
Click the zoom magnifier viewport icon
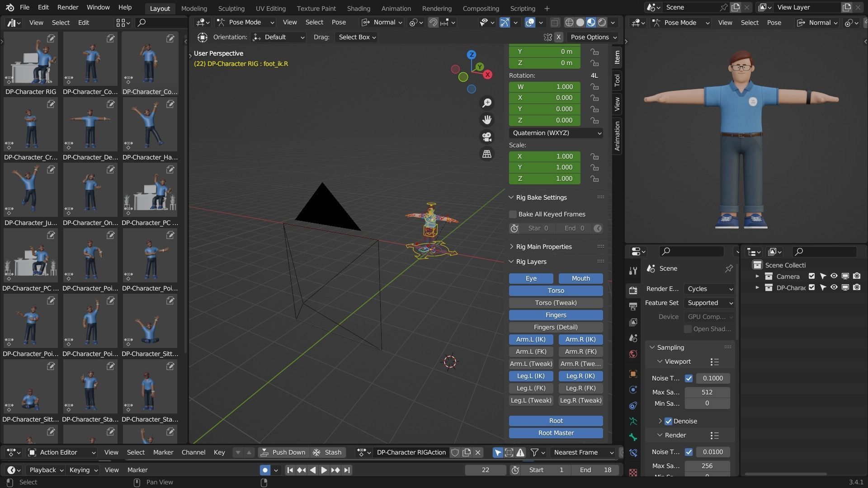(487, 103)
